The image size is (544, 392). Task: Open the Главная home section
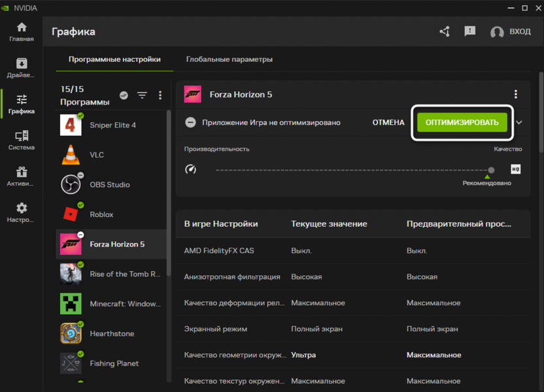[x=22, y=31]
